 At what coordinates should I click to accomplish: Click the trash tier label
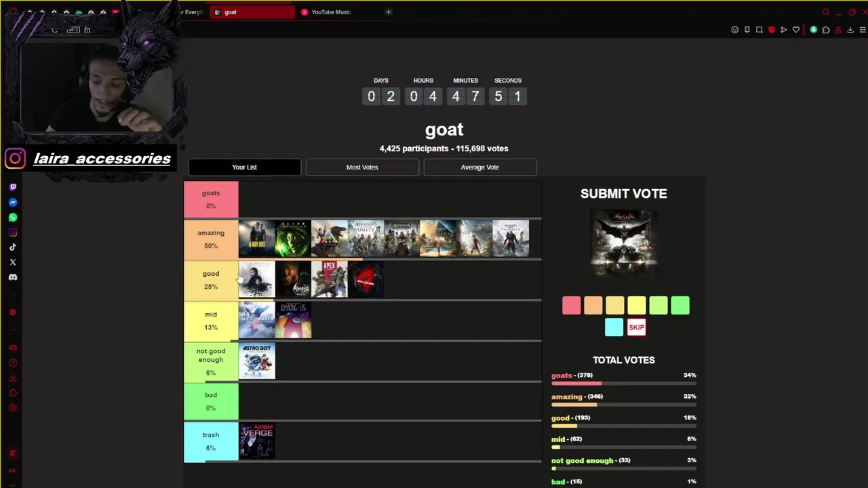211,441
